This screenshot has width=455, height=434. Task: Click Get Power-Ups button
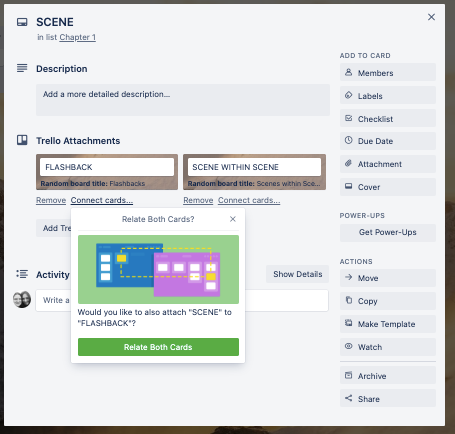[388, 232]
